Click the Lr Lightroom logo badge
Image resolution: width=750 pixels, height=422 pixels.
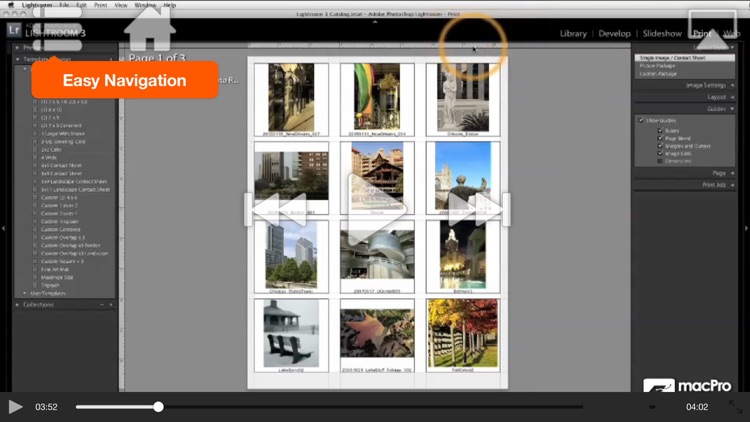pos(14,30)
